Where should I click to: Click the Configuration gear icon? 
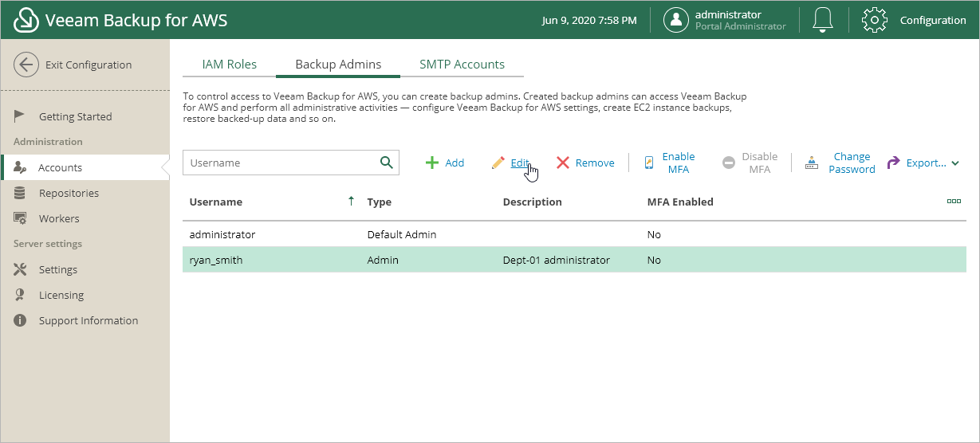pyautogui.click(x=875, y=20)
